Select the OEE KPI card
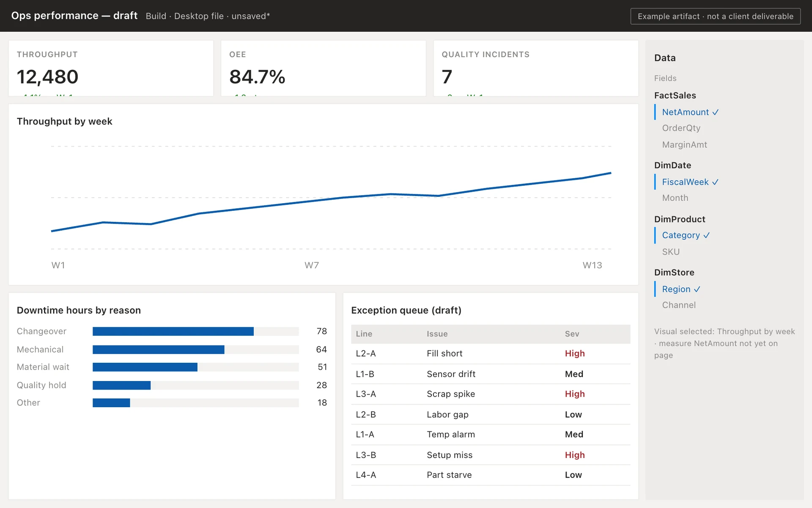 (323, 68)
